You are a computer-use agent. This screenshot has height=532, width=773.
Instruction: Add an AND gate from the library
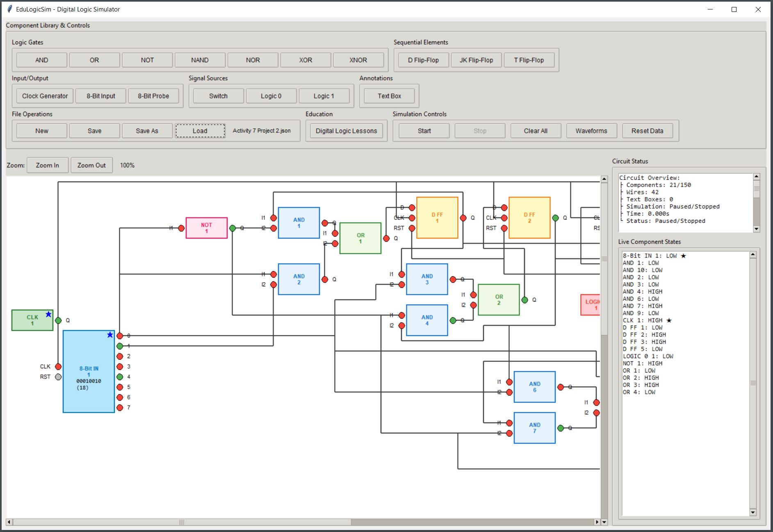(41, 60)
